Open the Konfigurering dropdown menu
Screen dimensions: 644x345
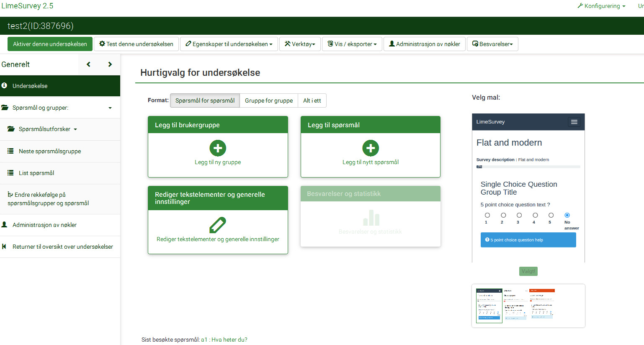(x=602, y=6)
